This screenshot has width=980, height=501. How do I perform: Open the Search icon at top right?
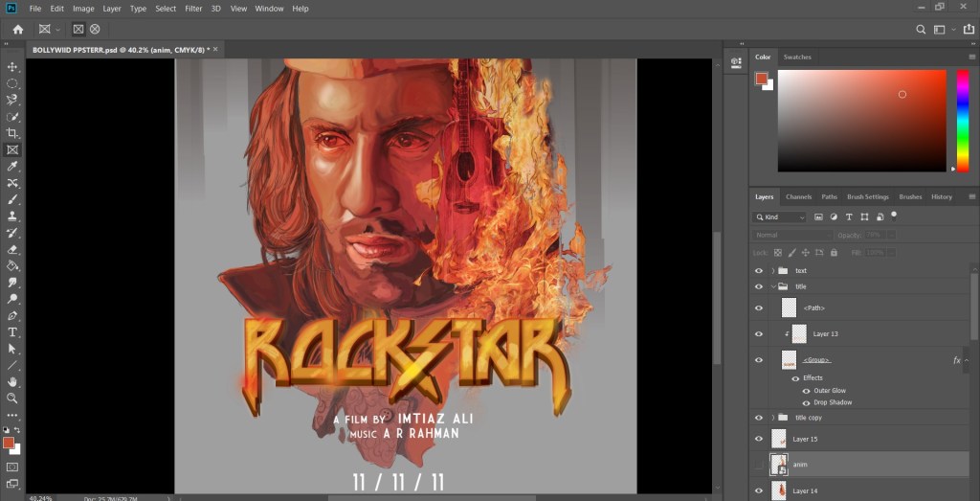click(921, 30)
